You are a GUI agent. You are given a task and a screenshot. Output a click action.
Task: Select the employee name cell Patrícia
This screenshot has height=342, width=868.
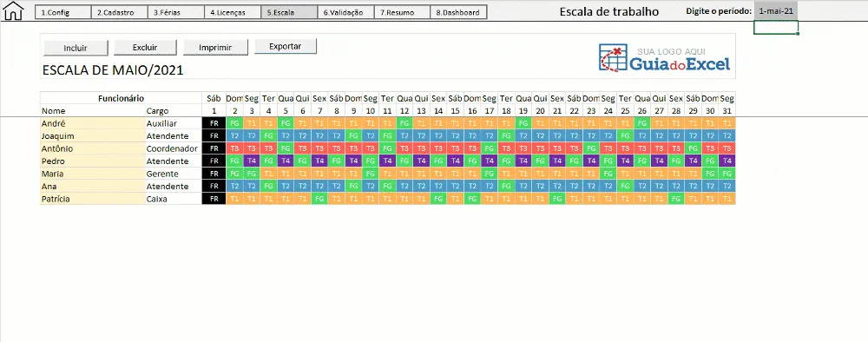[93, 199]
